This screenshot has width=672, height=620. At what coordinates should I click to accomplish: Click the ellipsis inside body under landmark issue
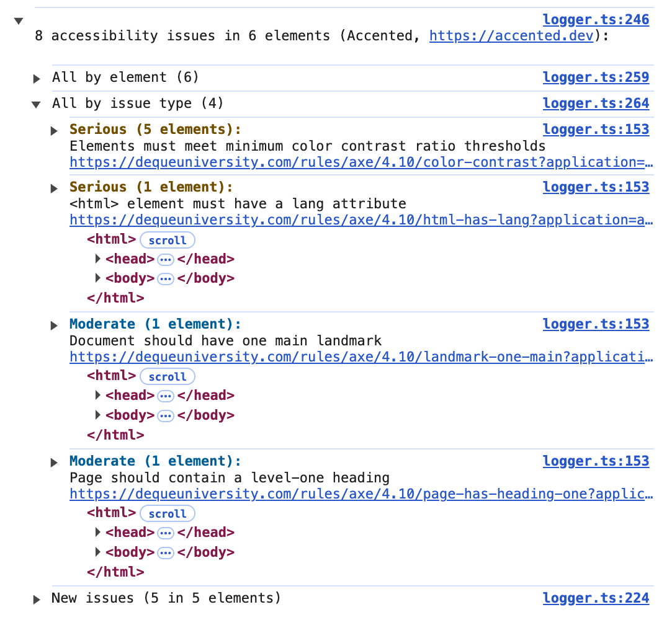pos(165,415)
